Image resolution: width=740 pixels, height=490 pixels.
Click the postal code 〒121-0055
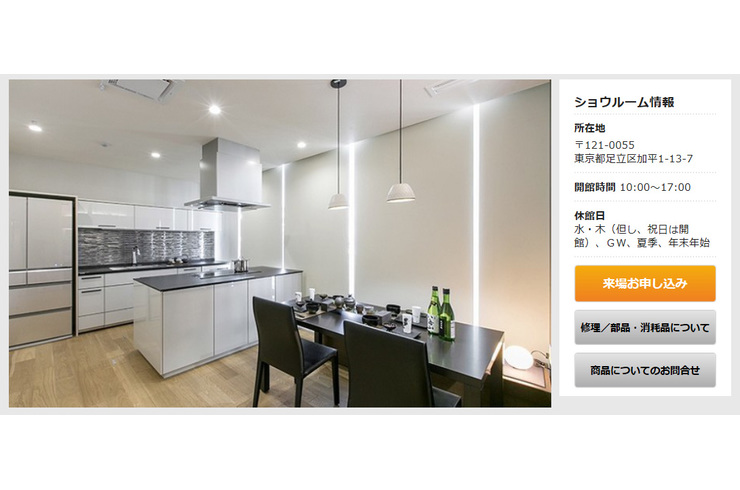coord(604,145)
